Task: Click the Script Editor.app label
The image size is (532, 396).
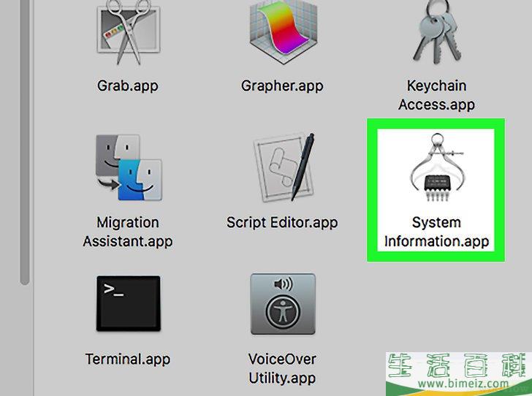Action: tap(282, 223)
